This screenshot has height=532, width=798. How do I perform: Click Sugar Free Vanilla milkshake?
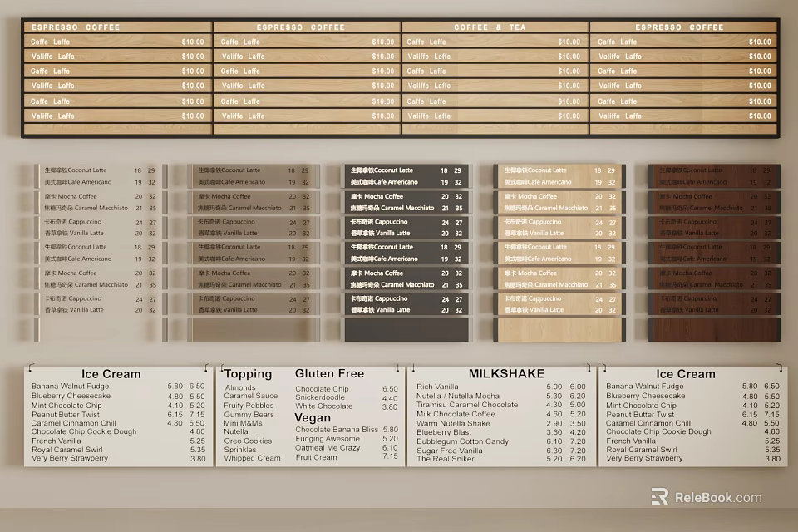(450, 451)
